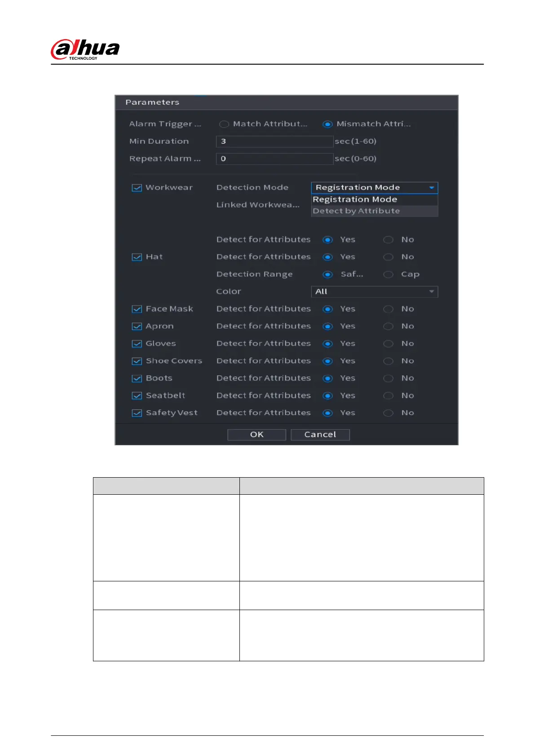The height and width of the screenshot is (756, 535).
Task: Select Yes for Hat Detect for Attributes
Action: [x=327, y=257]
